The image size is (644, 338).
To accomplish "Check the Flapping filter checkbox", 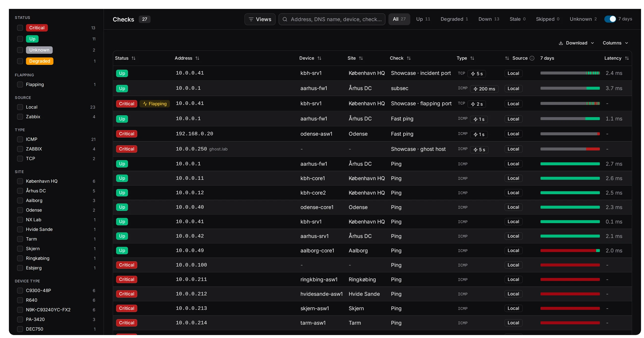I will coord(20,84).
